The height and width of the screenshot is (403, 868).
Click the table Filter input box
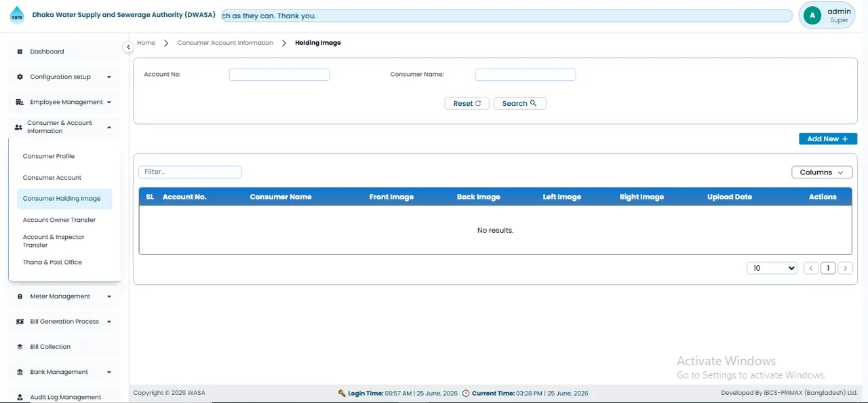pos(190,172)
